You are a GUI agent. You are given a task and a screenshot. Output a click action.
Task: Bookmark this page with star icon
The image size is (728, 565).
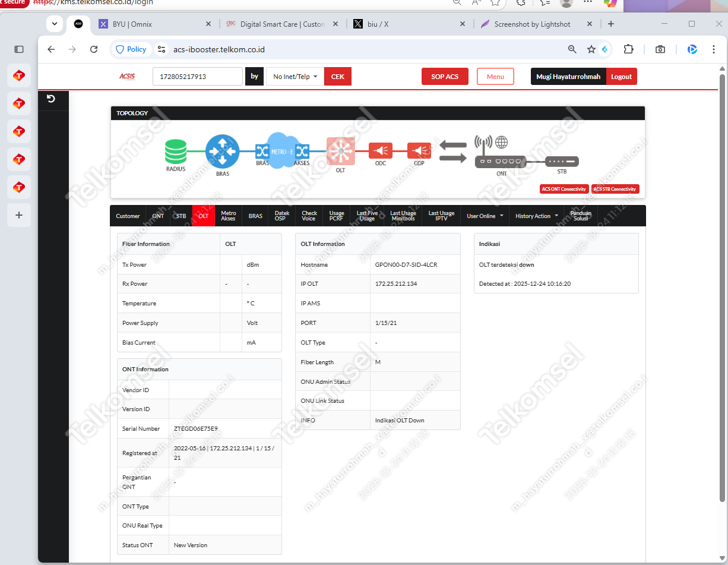(591, 49)
